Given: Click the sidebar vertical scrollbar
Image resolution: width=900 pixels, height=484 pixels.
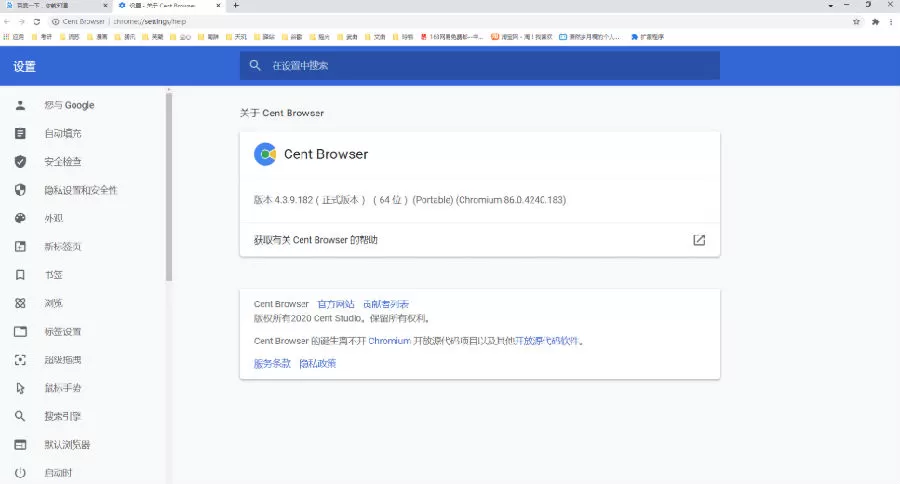Looking at the screenshot, I should point(169,187).
